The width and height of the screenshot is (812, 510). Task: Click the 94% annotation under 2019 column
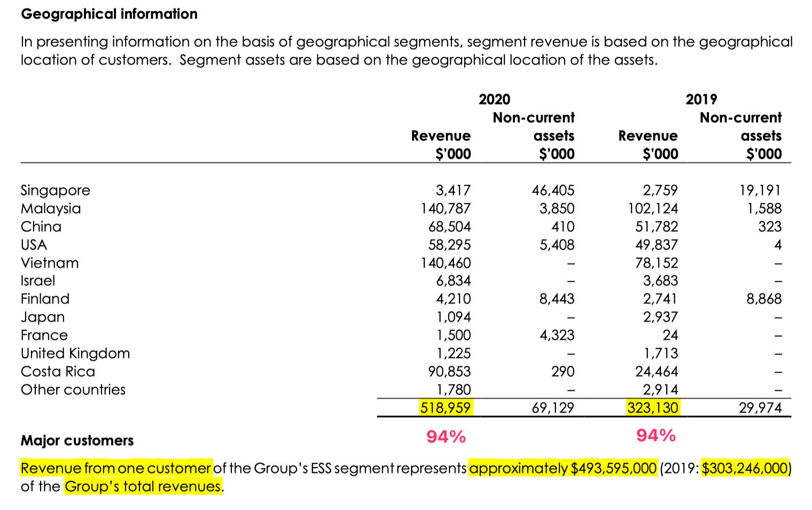[655, 436]
